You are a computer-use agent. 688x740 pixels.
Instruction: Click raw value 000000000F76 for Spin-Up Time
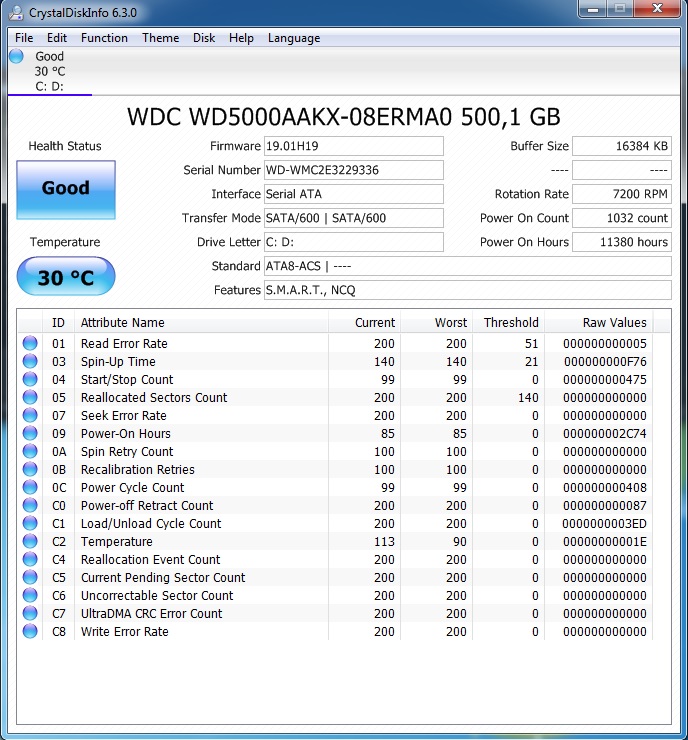click(605, 362)
